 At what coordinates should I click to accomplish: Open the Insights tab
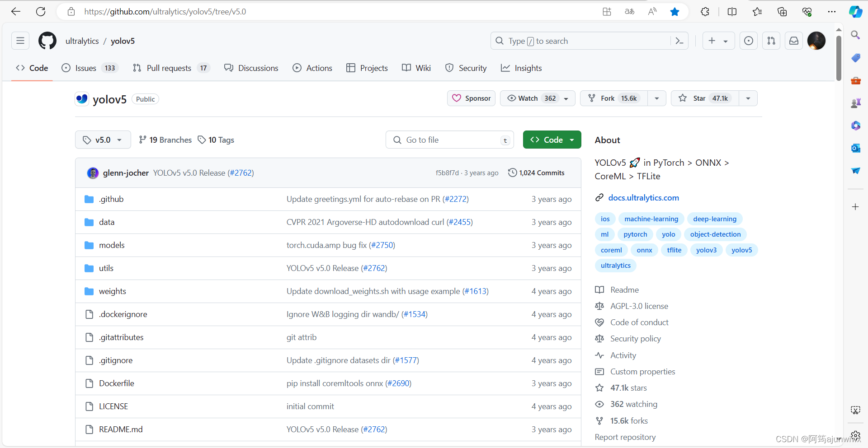(521, 68)
